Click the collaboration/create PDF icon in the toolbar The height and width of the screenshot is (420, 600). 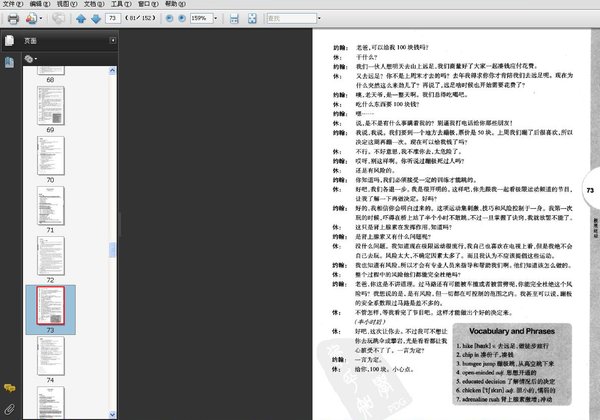31,18
